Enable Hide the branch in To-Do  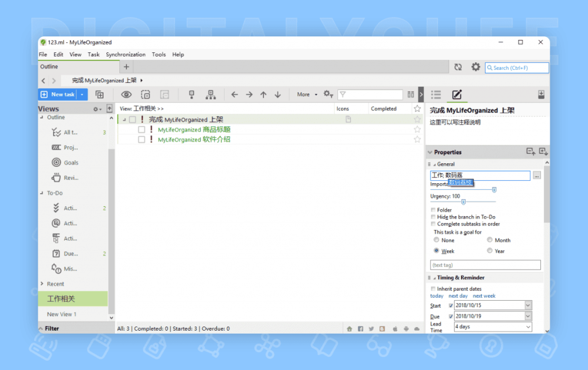[x=433, y=217]
